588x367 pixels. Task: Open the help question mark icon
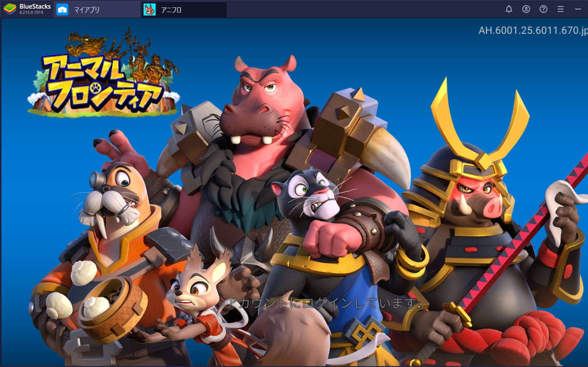point(544,9)
